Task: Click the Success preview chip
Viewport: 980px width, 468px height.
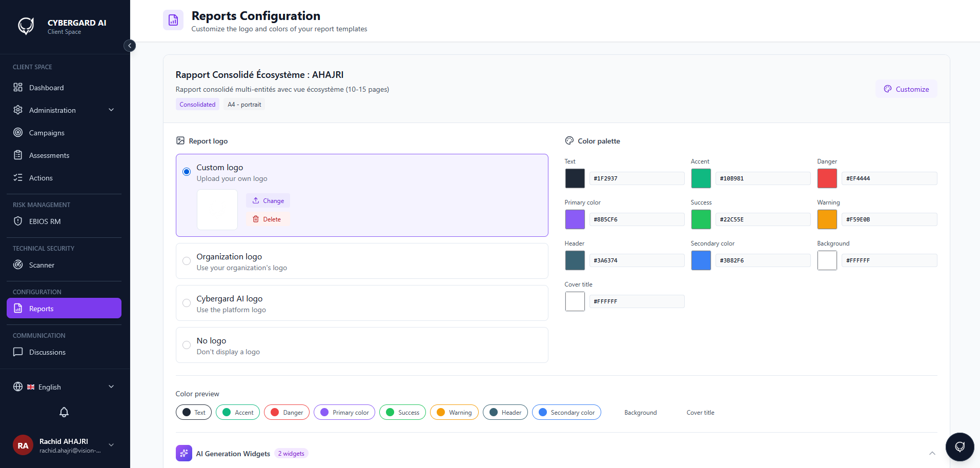Action: pos(402,412)
